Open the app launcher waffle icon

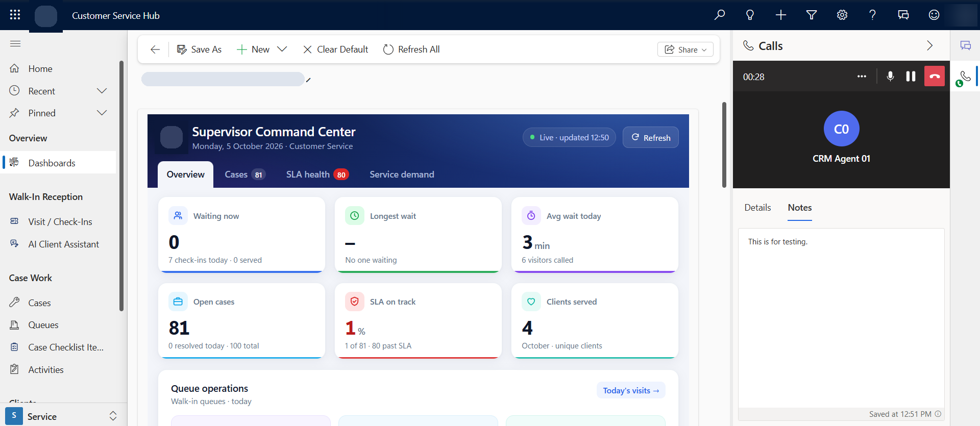click(15, 15)
